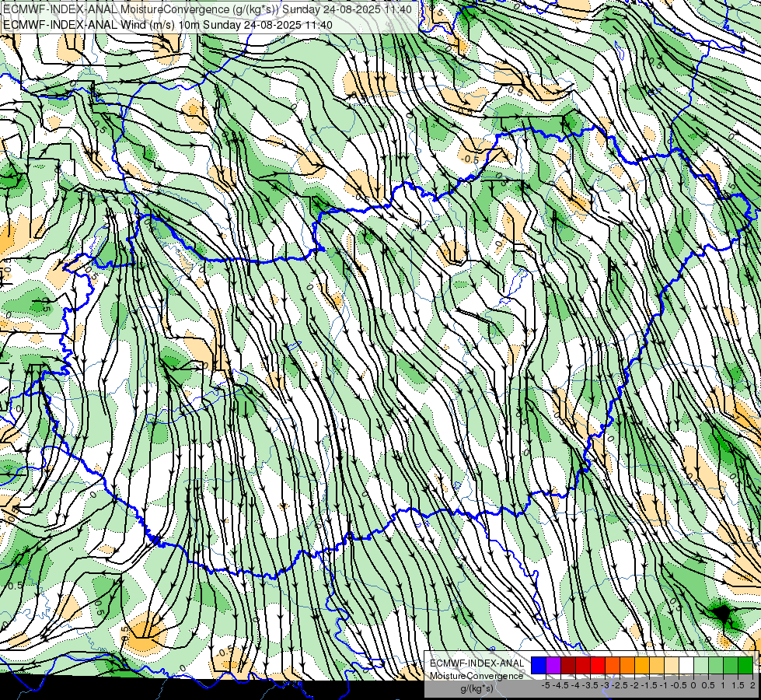The image size is (761, 700).
Task: Click the orange swatch between -2.5 and -2
Action: point(627,665)
